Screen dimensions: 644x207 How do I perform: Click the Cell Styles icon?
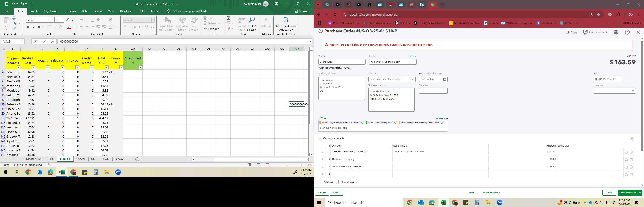click(194, 24)
